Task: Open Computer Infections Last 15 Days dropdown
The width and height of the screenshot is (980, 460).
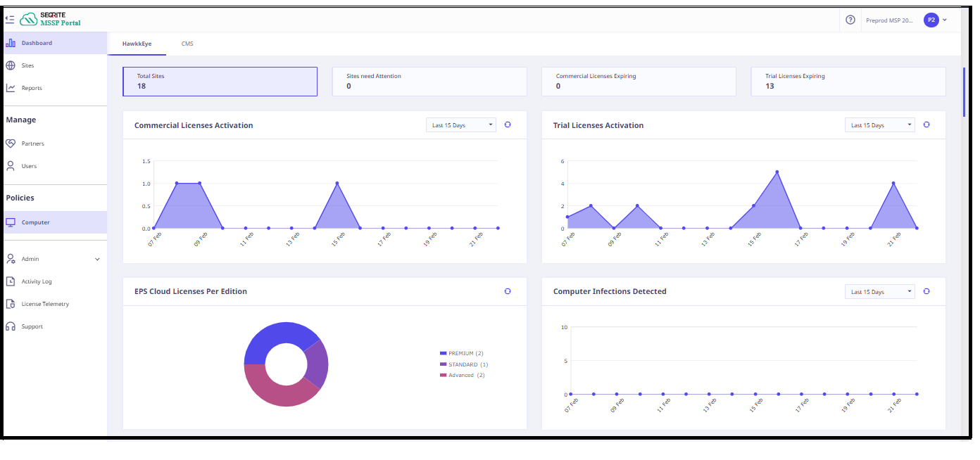Action: click(880, 292)
